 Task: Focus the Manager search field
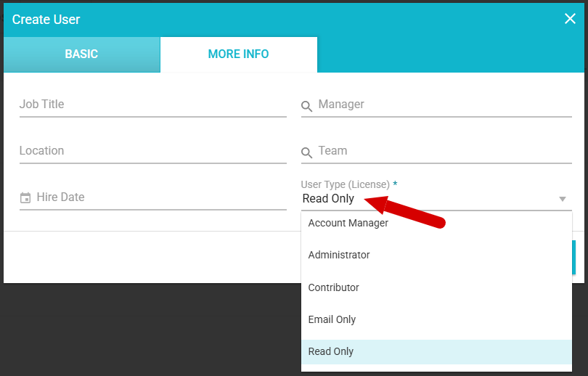click(443, 105)
